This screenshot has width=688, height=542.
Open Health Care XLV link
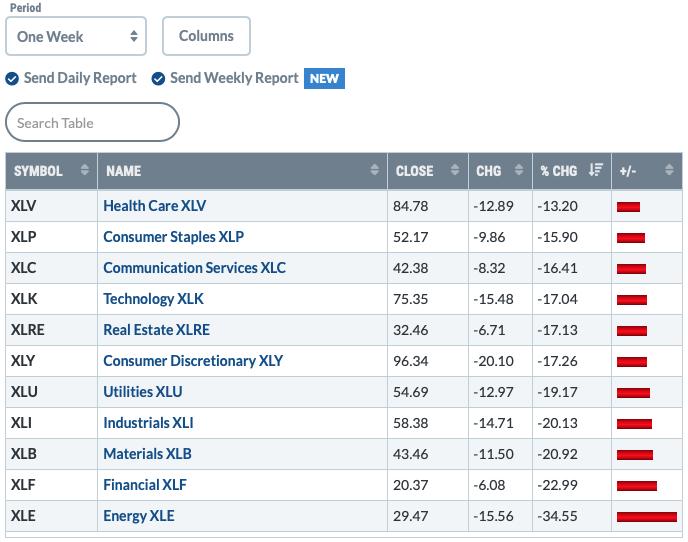pyautogui.click(x=154, y=206)
